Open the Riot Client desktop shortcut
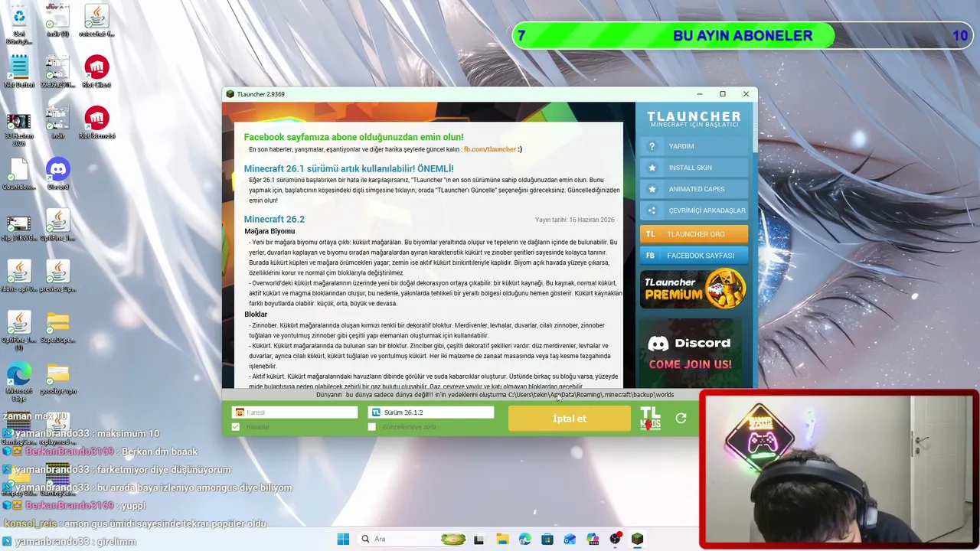Viewport: 980px width, 551px height. (96, 72)
